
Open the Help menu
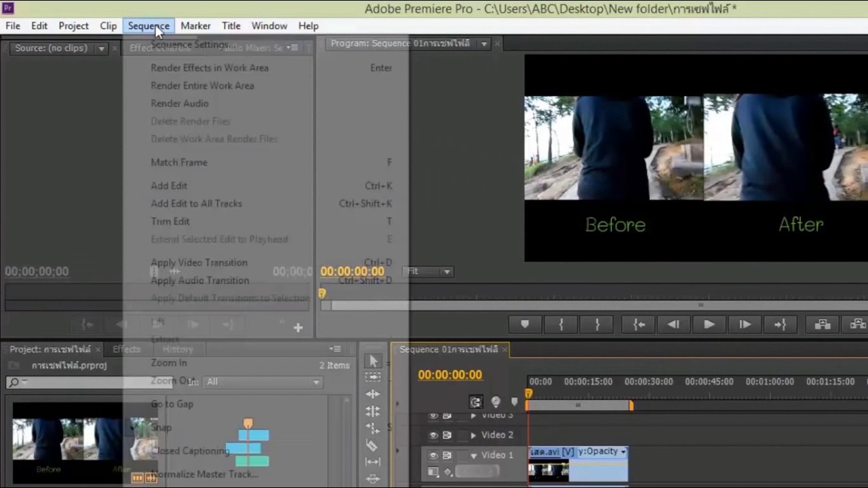point(309,26)
